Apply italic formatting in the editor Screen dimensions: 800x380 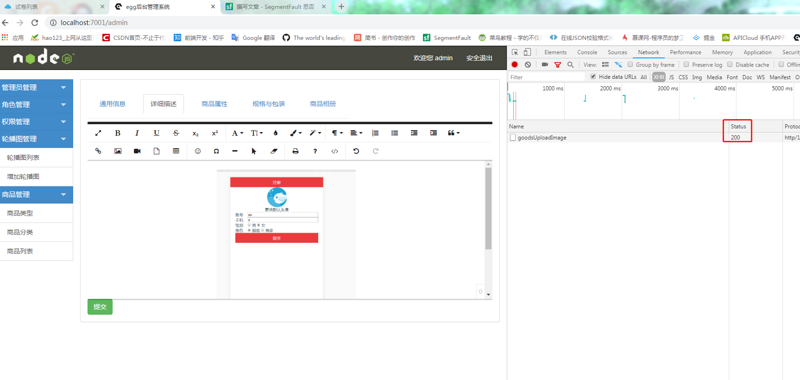click(137, 133)
